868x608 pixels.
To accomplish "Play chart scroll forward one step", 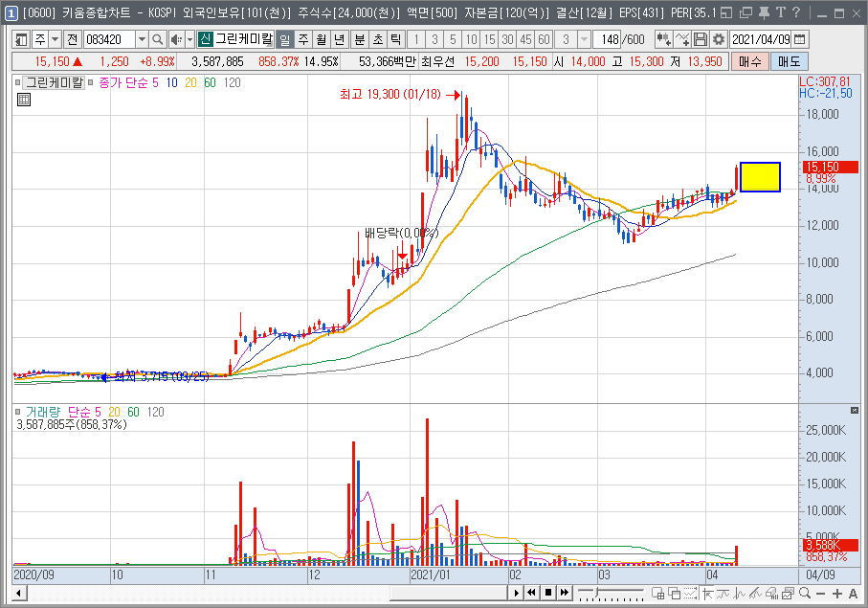I will (x=516, y=593).
